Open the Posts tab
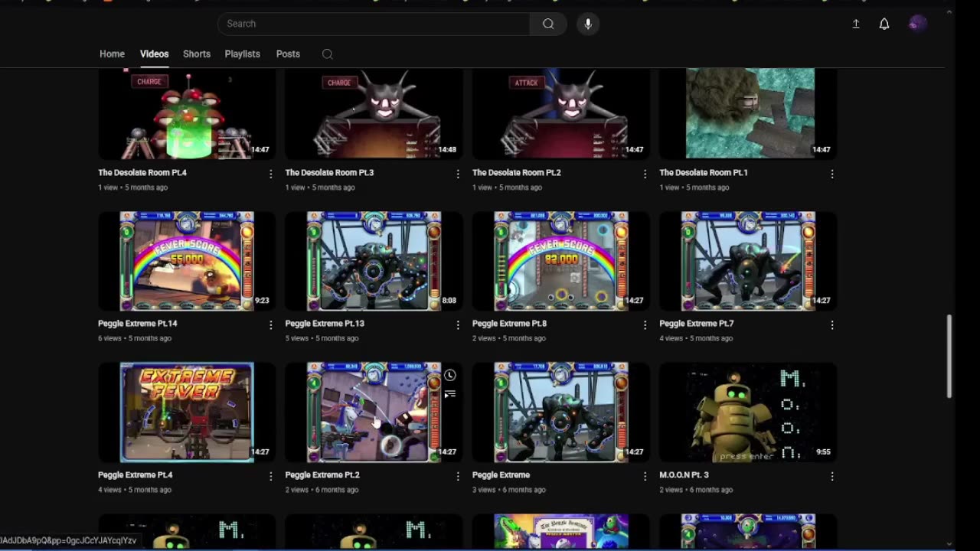 click(x=288, y=54)
